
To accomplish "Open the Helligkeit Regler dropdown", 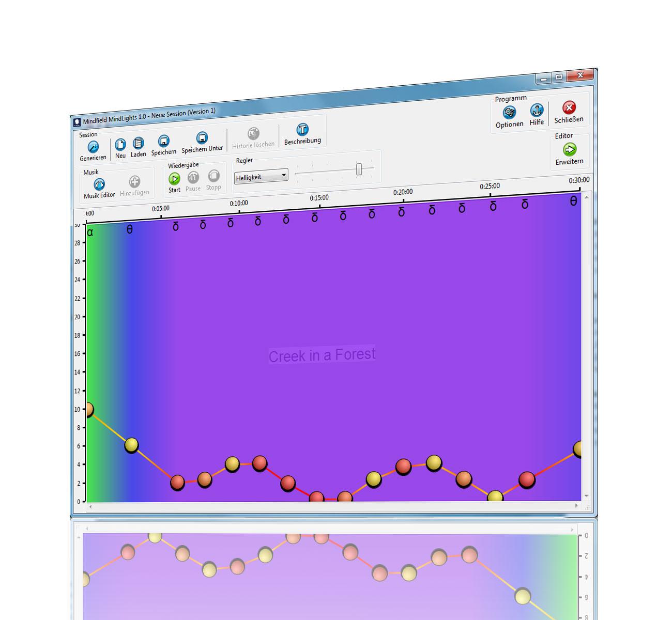I will pyautogui.click(x=261, y=177).
